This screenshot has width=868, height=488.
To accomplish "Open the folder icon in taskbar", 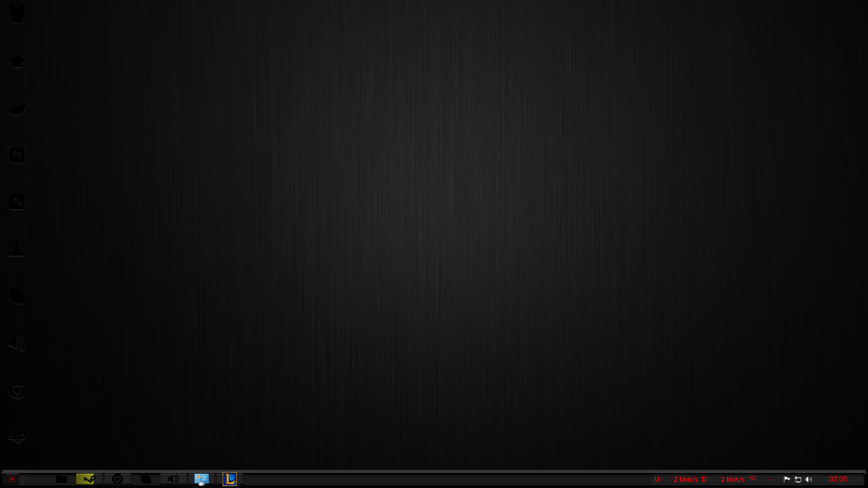I will coord(61,479).
